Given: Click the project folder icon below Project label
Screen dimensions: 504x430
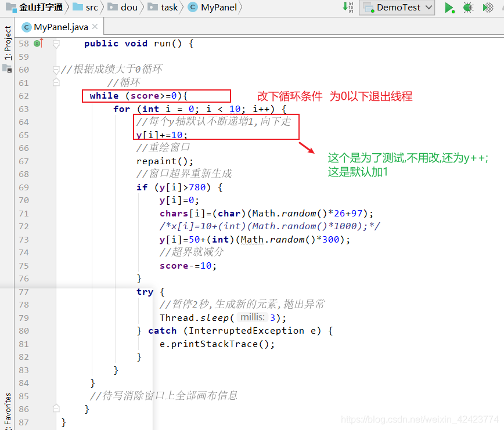Looking at the screenshot, I should pyautogui.click(x=7, y=68).
